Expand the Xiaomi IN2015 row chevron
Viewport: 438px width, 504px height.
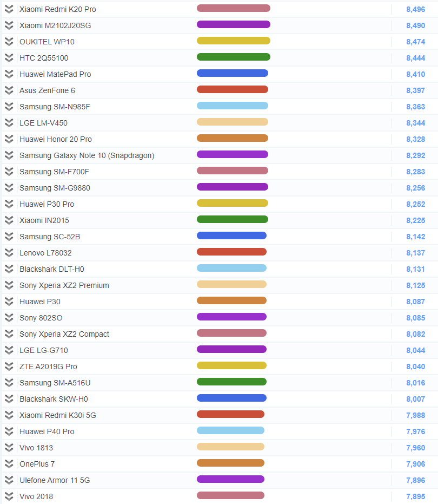pyautogui.click(x=9, y=220)
